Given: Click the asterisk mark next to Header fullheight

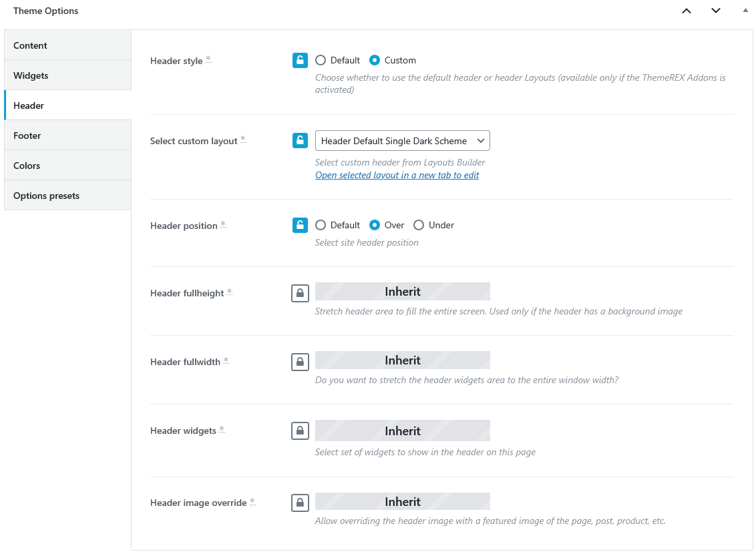Looking at the screenshot, I should click(x=230, y=292).
